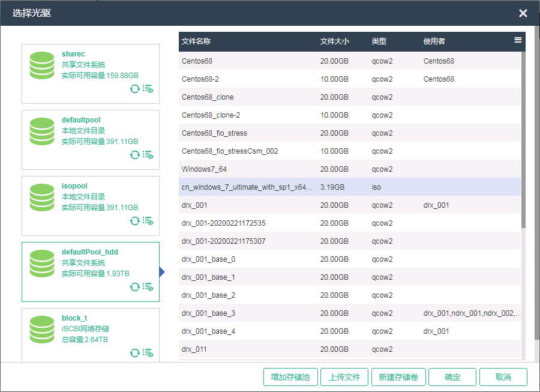Refresh the isopool storage pool

pyautogui.click(x=134, y=221)
